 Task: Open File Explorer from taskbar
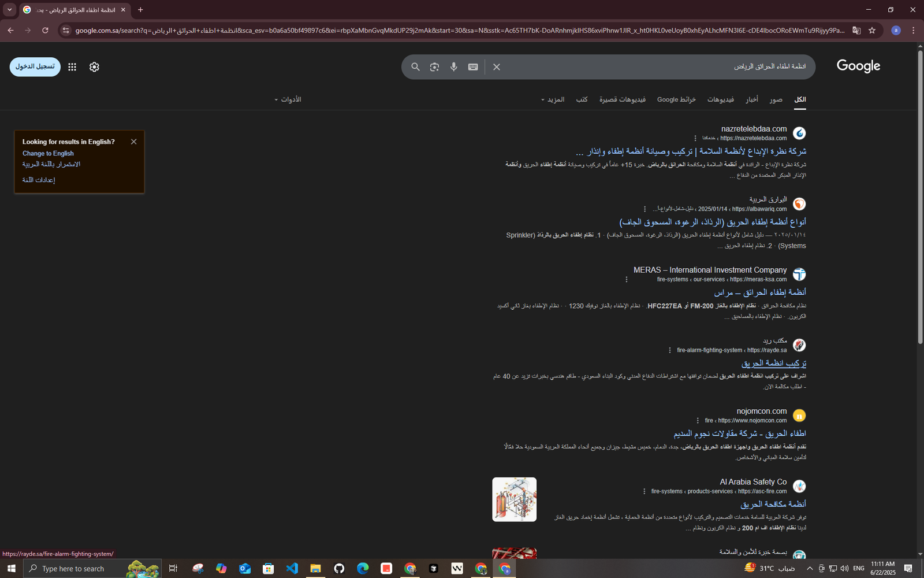(315, 569)
